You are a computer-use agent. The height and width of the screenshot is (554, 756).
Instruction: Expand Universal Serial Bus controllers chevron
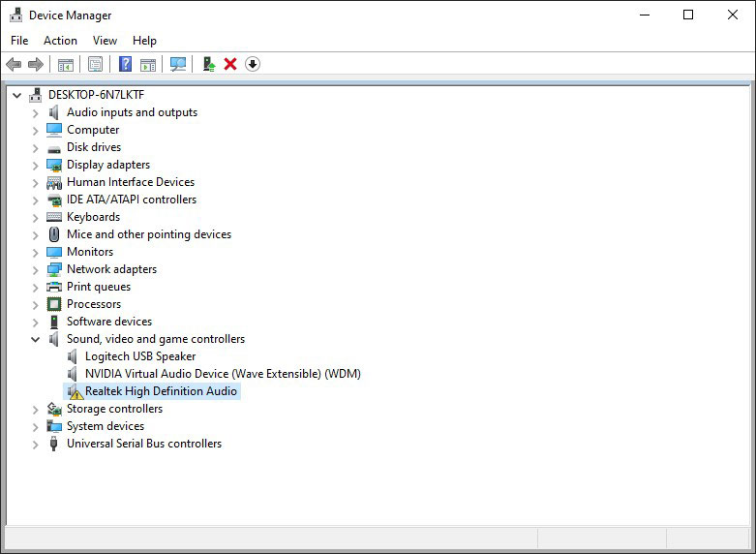pyautogui.click(x=35, y=444)
